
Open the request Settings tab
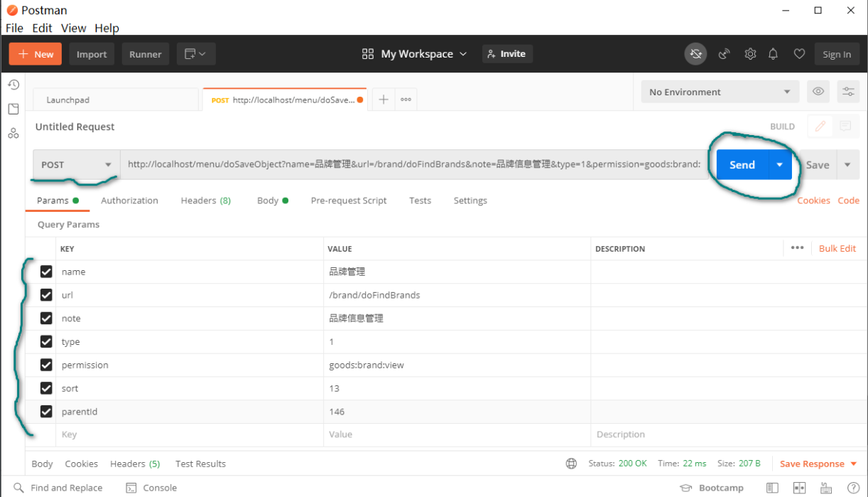[470, 201]
